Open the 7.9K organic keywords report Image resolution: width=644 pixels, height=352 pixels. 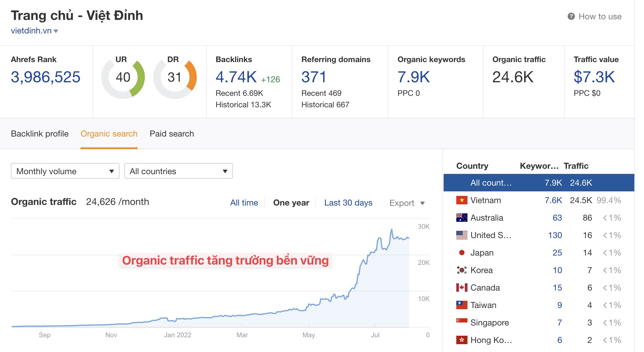pos(413,77)
